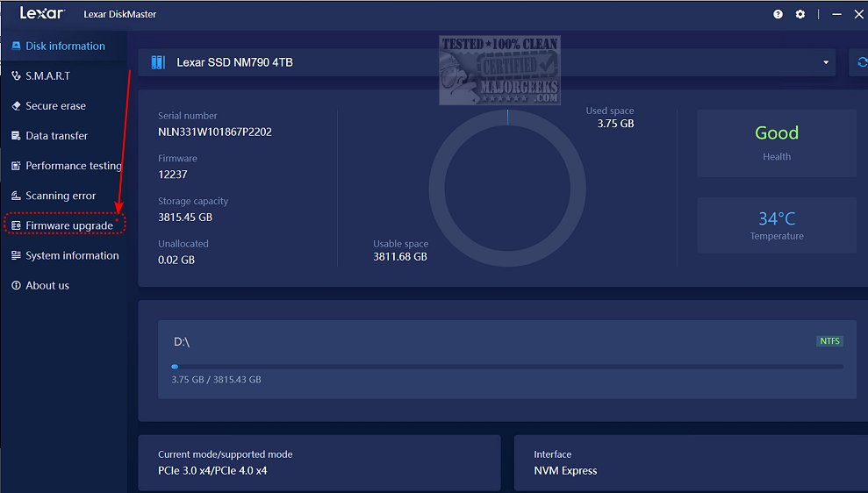
Task: Open settings gear icon
Action: tap(800, 14)
